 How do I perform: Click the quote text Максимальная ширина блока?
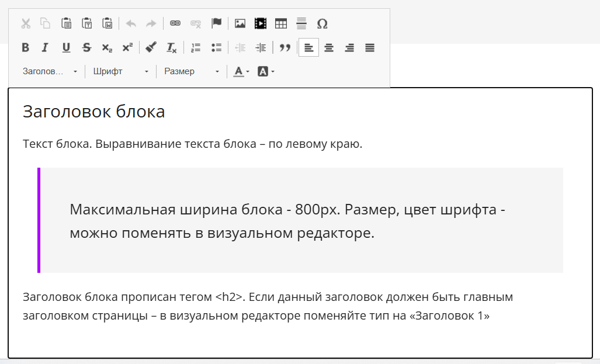click(x=287, y=221)
